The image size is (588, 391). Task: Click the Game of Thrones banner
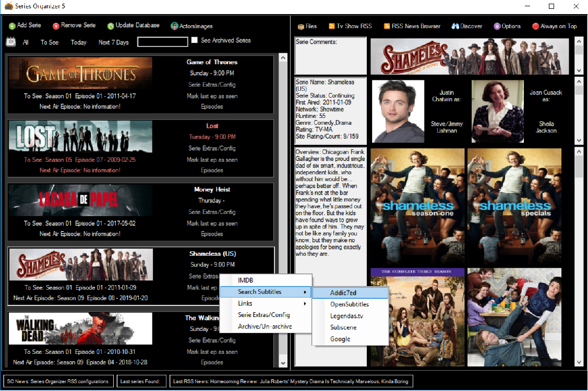(80, 73)
